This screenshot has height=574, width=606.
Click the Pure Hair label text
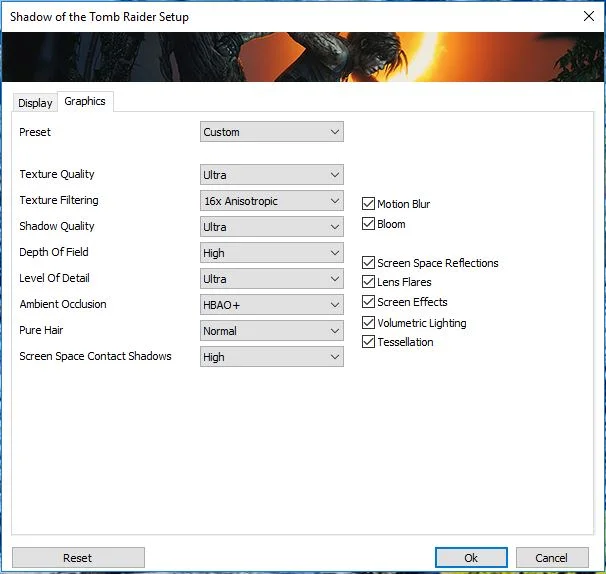pos(41,330)
